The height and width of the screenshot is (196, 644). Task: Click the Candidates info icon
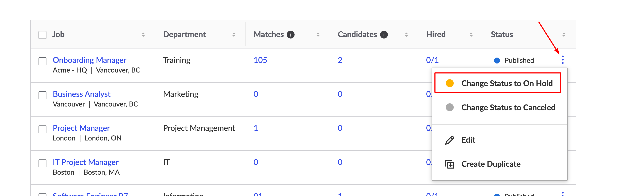pyautogui.click(x=384, y=35)
